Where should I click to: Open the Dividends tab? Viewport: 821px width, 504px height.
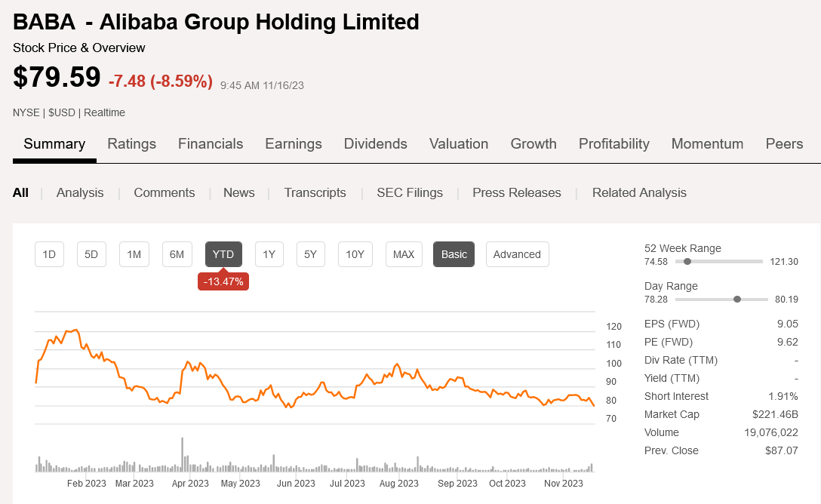[x=376, y=144]
